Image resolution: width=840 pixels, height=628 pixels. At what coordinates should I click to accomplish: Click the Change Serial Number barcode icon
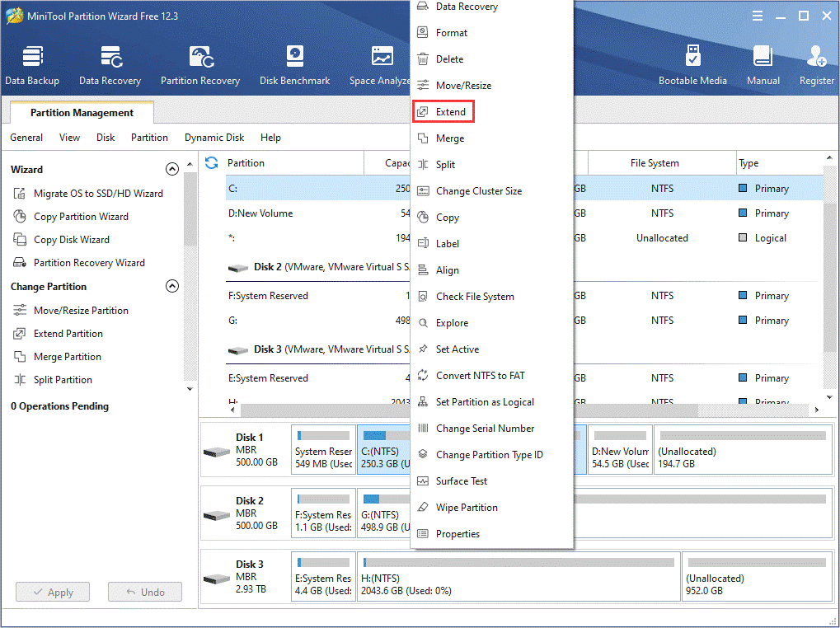pyautogui.click(x=423, y=429)
